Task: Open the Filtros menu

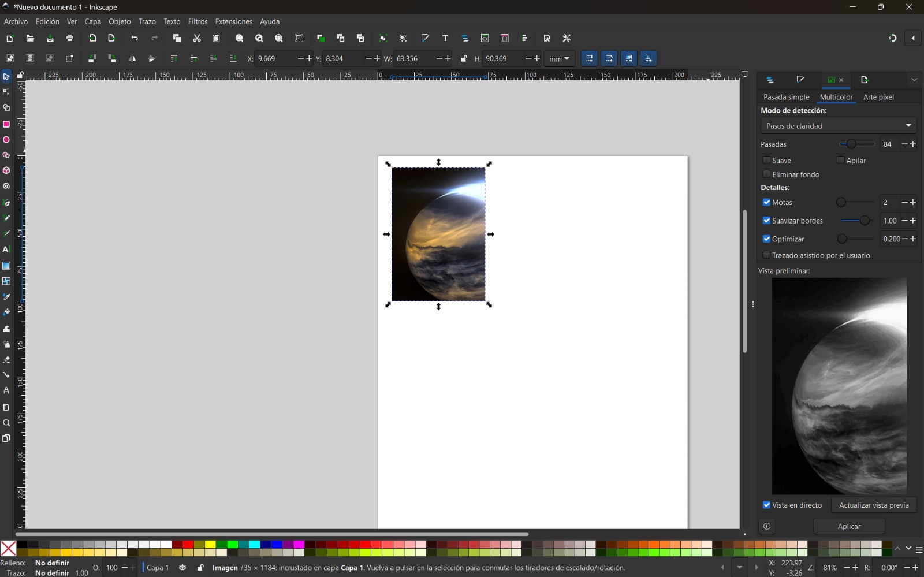Action: (198, 21)
